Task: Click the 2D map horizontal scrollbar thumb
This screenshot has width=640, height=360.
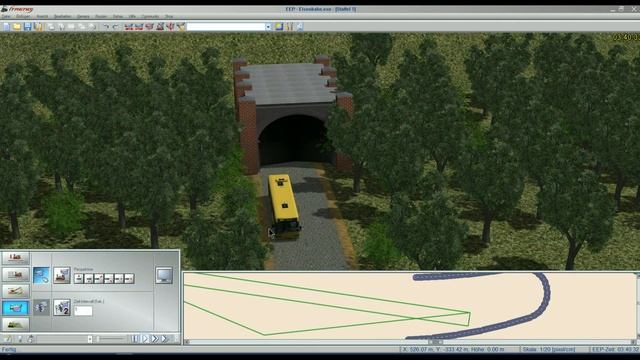Action: coord(436,342)
